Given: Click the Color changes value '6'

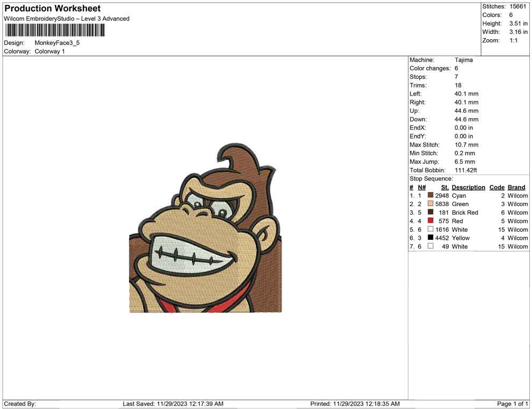Looking at the screenshot, I should click(x=456, y=68).
